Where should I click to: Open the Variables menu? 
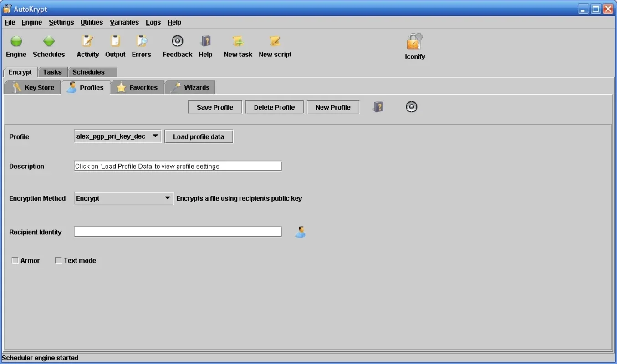[124, 22]
